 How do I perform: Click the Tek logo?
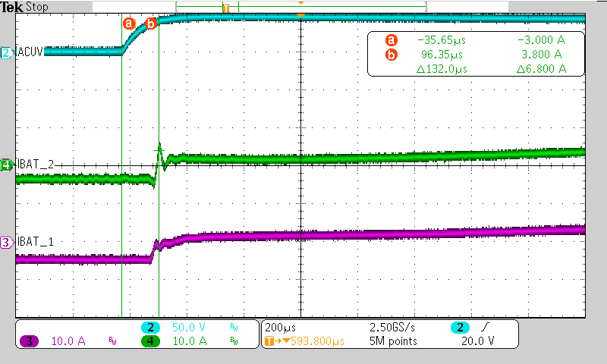point(12,7)
